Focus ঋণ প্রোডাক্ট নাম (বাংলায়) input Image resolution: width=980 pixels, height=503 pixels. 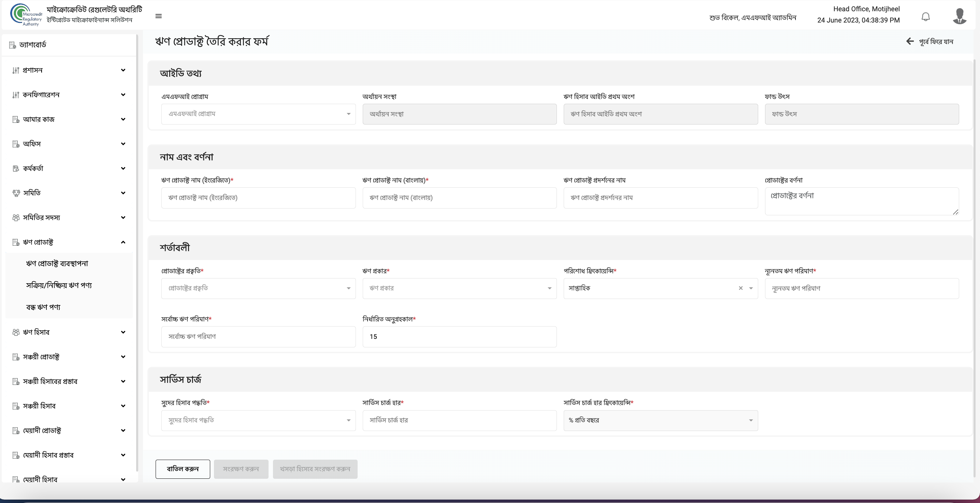coord(459,198)
